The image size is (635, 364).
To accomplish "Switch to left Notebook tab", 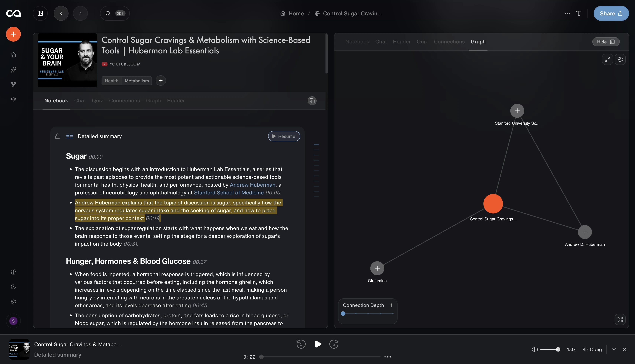I will point(56,101).
